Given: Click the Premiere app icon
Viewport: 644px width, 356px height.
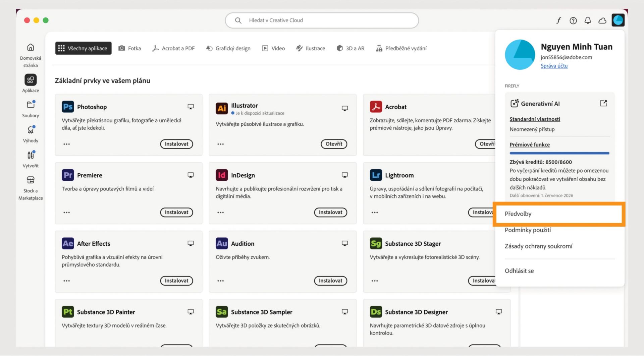Looking at the screenshot, I should coord(68,175).
